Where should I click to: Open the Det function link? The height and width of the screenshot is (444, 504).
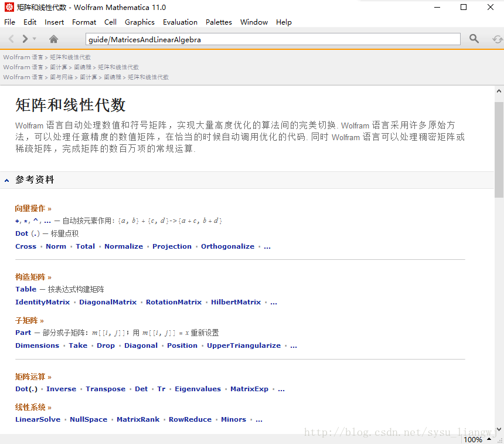tap(141, 389)
